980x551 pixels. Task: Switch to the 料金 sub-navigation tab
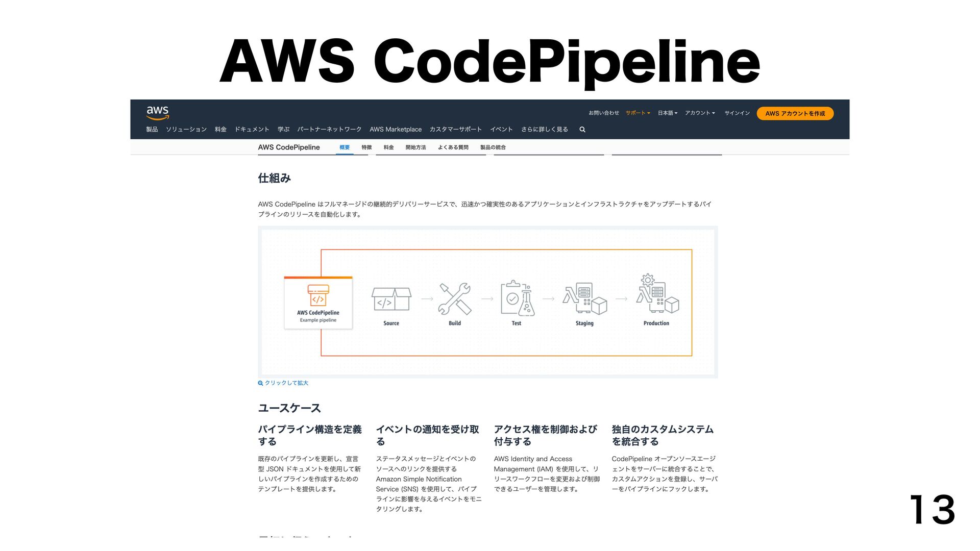[x=389, y=147]
